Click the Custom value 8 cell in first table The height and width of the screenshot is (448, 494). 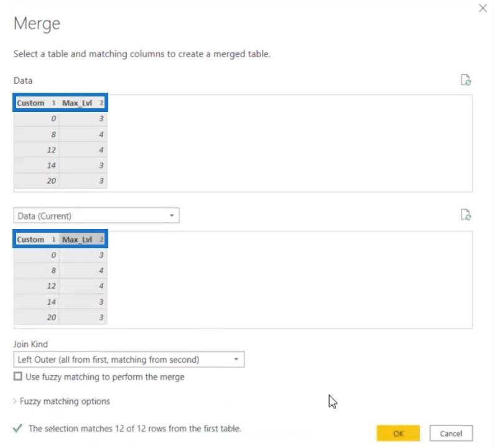coord(36,134)
